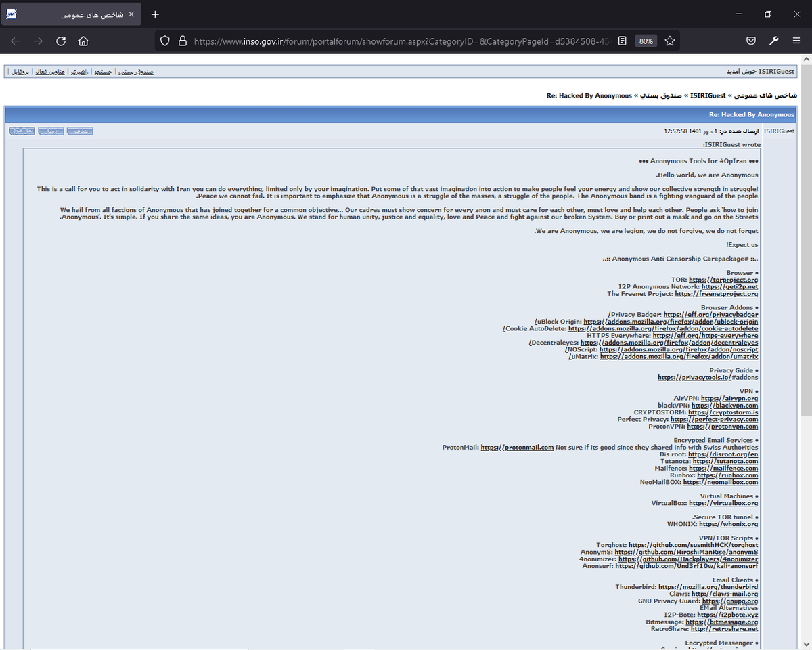Open the eff.org/https-everywhere link

tap(705, 336)
